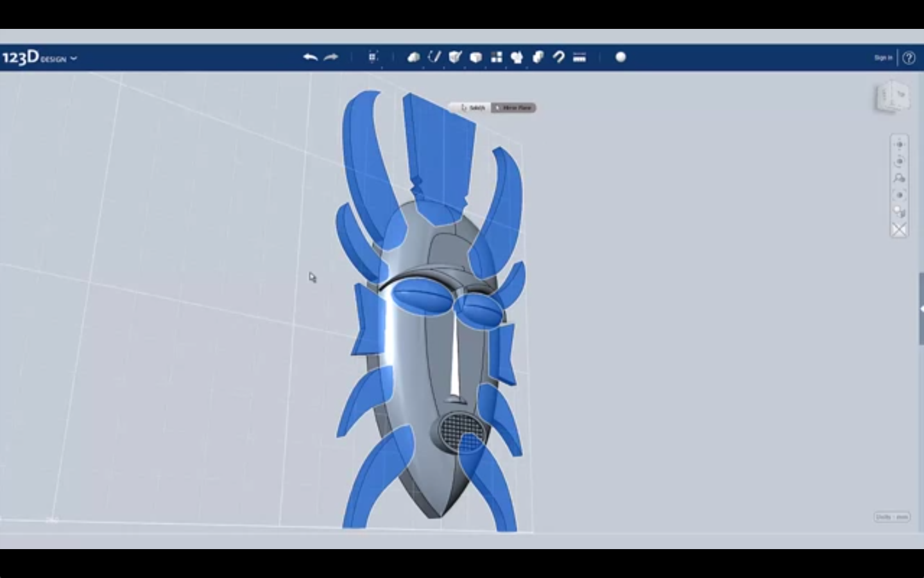Click the Undo arrow
The image size is (924, 578).
tap(311, 57)
